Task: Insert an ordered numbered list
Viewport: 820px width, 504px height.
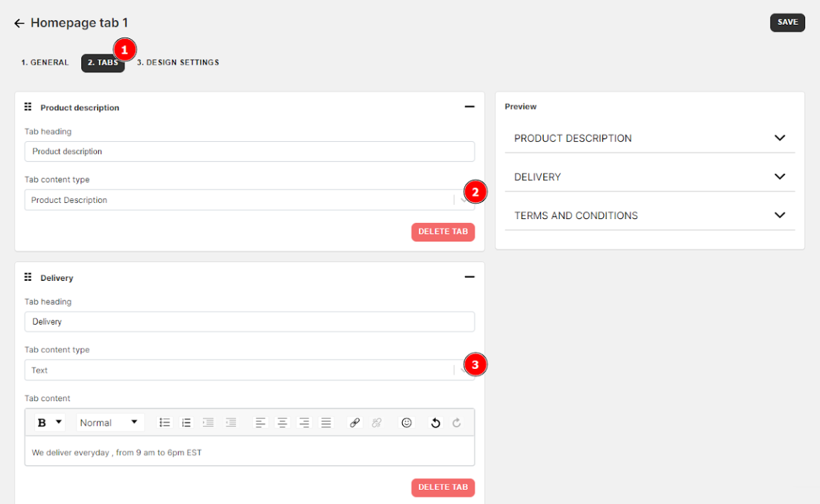Action: (187, 423)
